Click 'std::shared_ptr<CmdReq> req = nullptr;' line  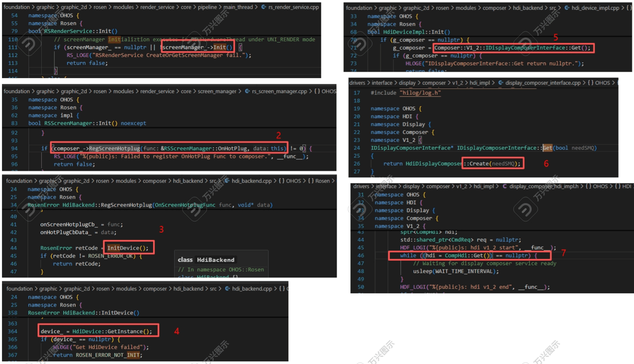click(461, 240)
